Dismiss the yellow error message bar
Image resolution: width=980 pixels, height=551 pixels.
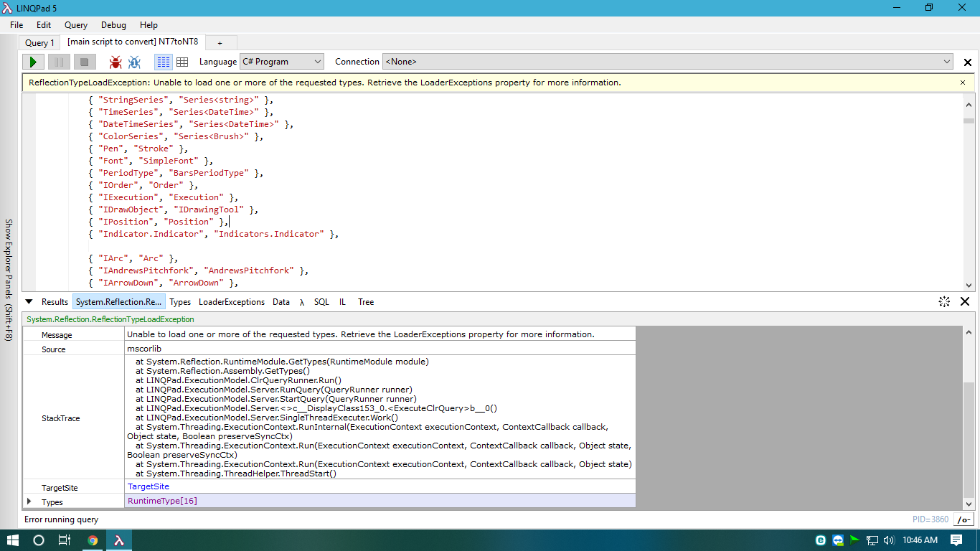point(963,83)
